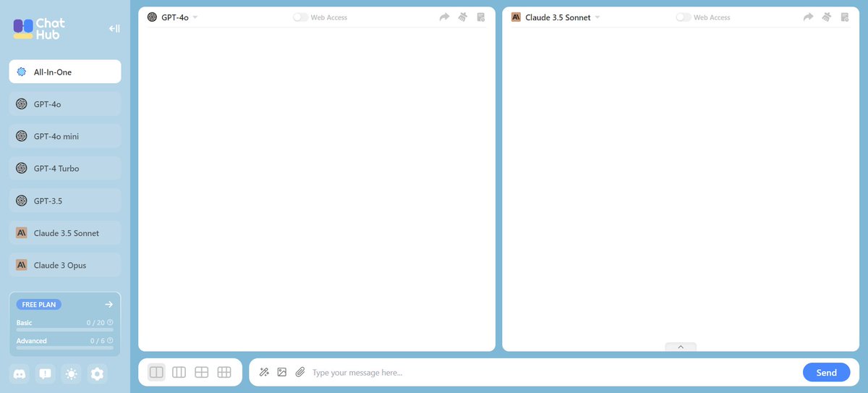Toggle Web Access in the Claude panel
Viewport: 868px width, 393px height.
tap(684, 17)
